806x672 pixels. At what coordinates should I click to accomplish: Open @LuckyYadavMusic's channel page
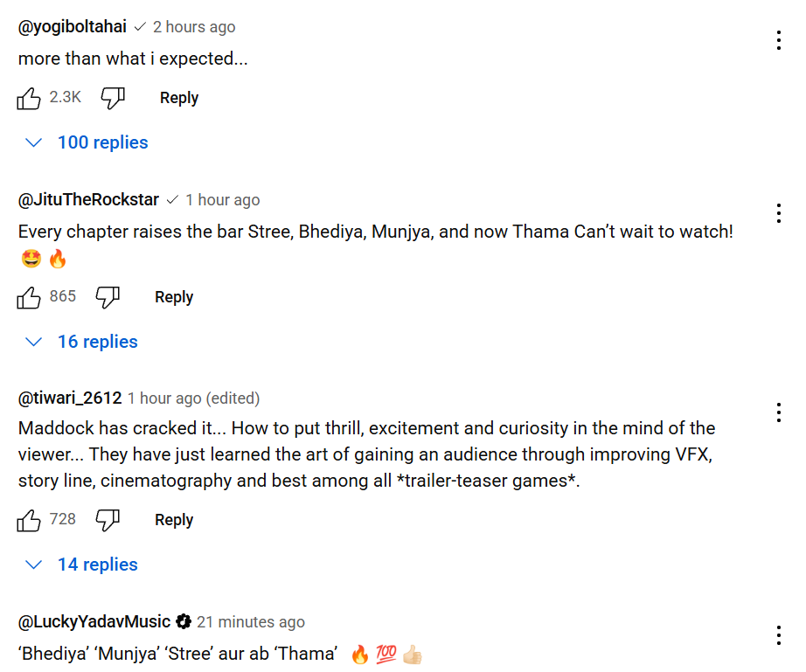tap(94, 621)
